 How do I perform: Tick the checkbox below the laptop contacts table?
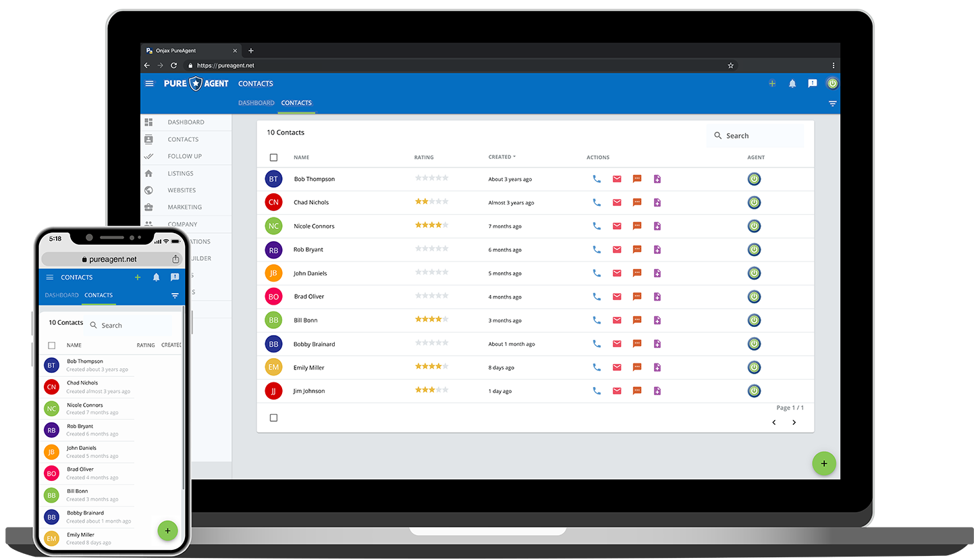273,417
